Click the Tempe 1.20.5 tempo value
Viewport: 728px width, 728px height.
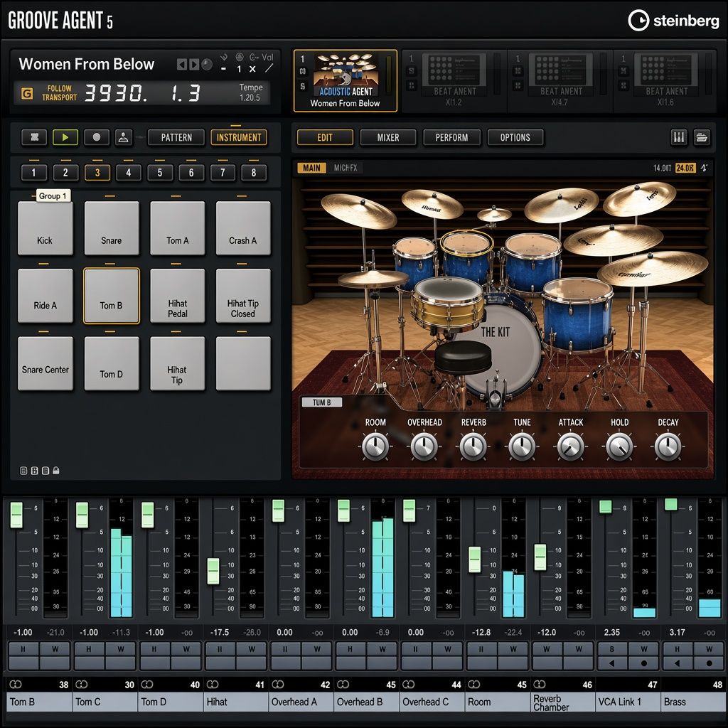251,92
